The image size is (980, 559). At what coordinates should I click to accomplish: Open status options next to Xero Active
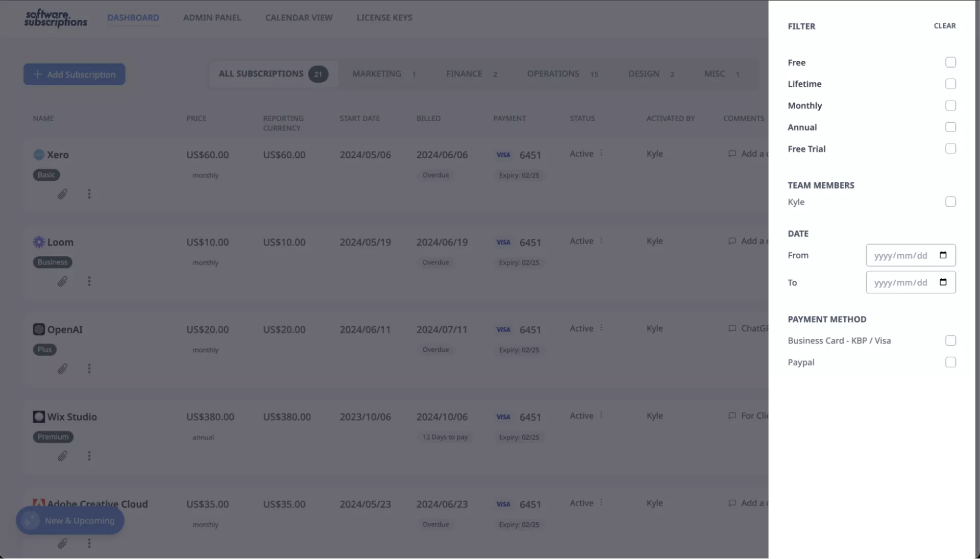(x=601, y=153)
